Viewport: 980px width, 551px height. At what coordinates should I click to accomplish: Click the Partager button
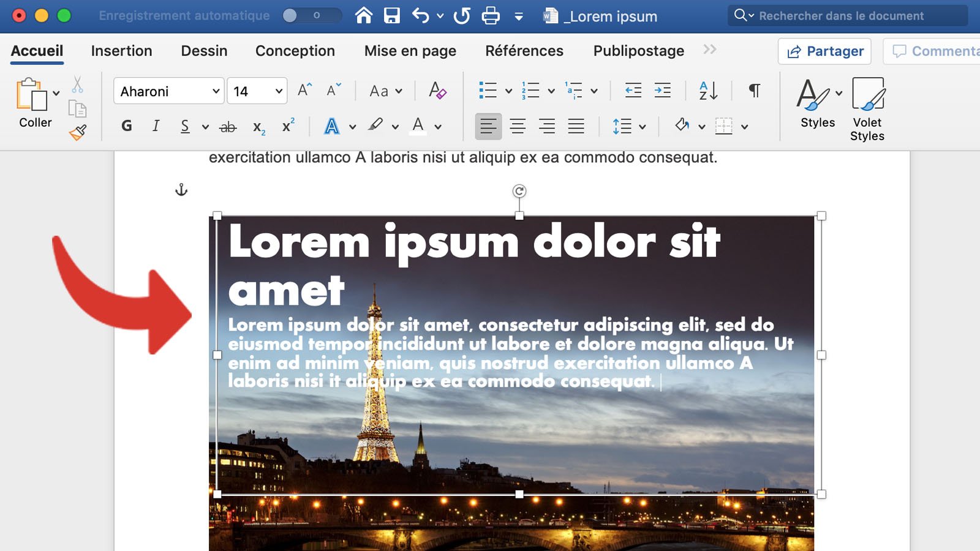[x=824, y=51]
